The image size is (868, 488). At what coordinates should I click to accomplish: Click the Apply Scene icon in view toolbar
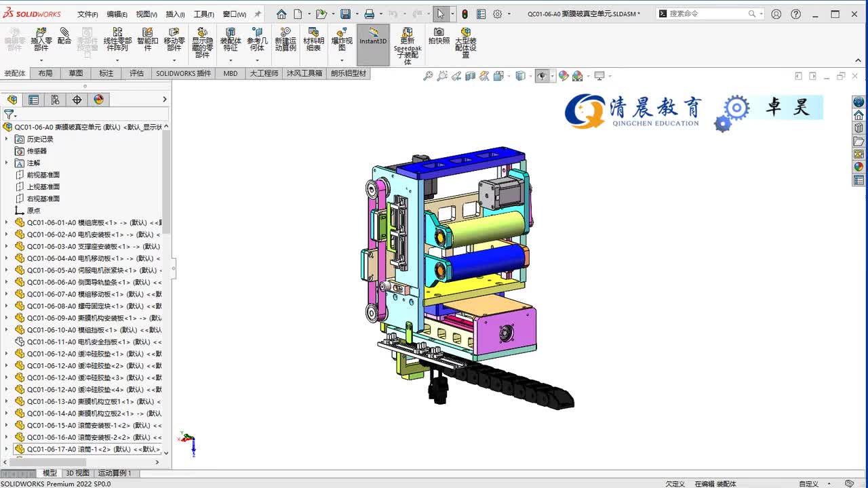(578, 76)
